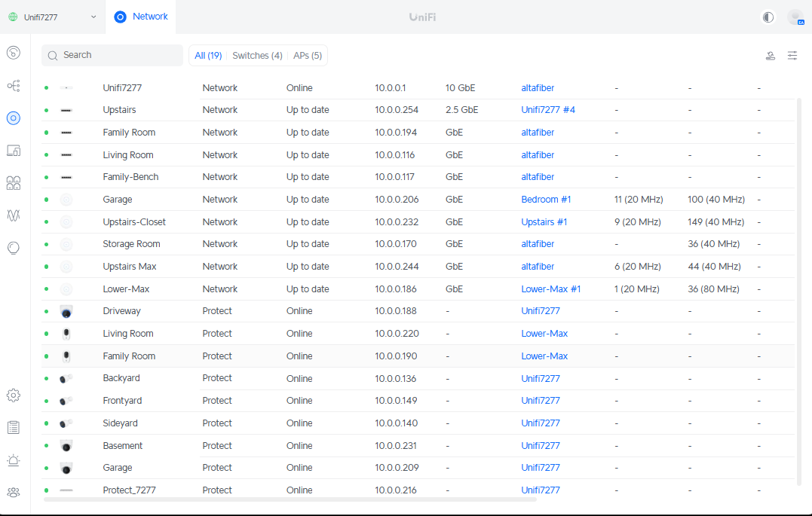Open the table column filter options
Viewport: 812px width, 516px height.
click(x=792, y=56)
